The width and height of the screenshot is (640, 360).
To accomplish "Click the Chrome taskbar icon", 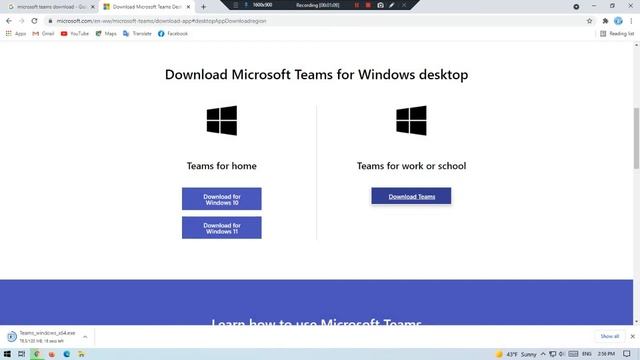I will click(x=36, y=354).
